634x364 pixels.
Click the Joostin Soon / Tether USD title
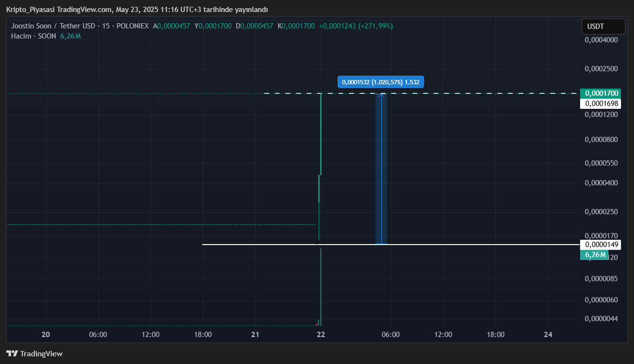pyautogui.click(x=53, y=26)
